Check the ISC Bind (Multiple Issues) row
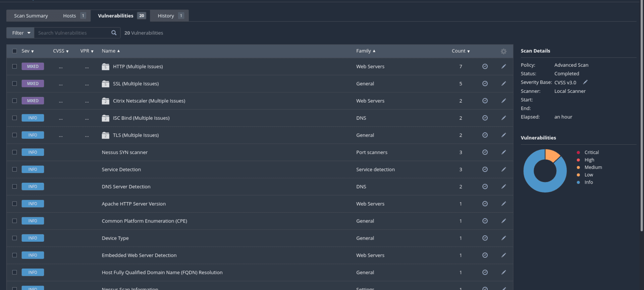644x290 pixels. click(x=14, y=118)
